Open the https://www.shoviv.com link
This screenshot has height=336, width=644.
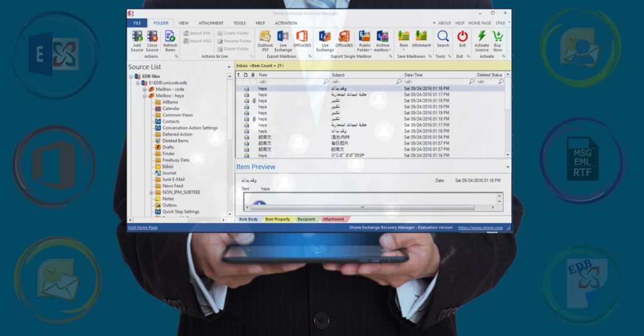tap(480, 228)
